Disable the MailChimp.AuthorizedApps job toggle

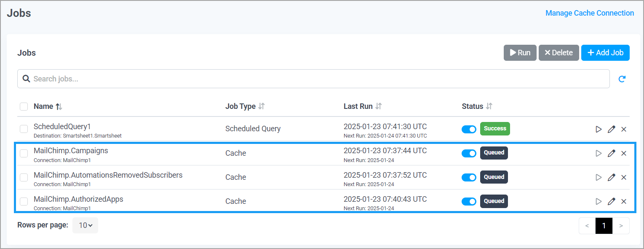point(469,201)
